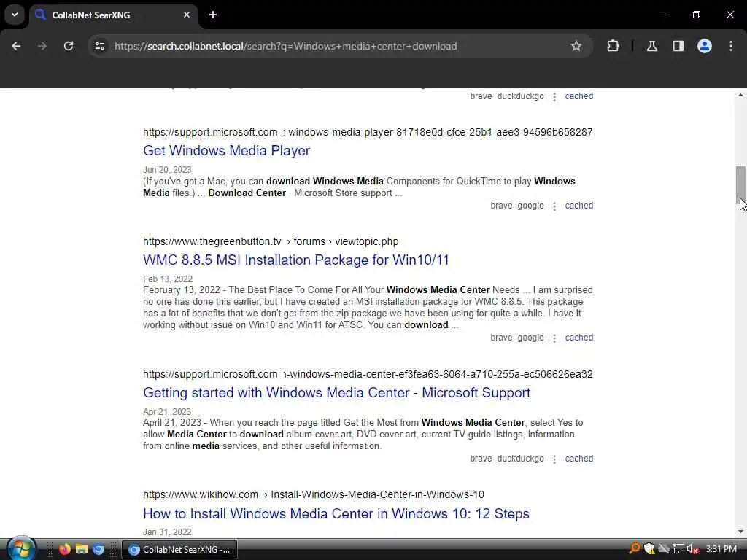
Task: Open the Chrome three-dot menu
Action: 731,46
